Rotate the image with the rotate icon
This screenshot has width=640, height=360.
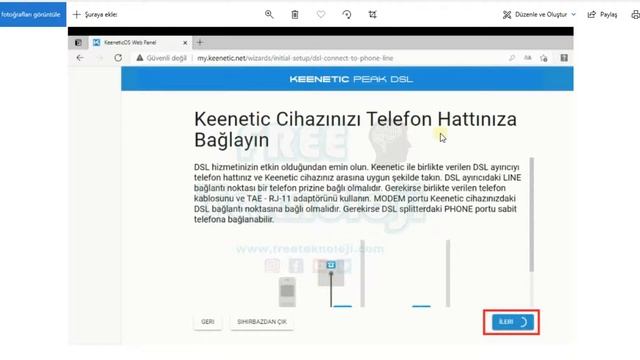pyautogui.click(x=347, y=15)
